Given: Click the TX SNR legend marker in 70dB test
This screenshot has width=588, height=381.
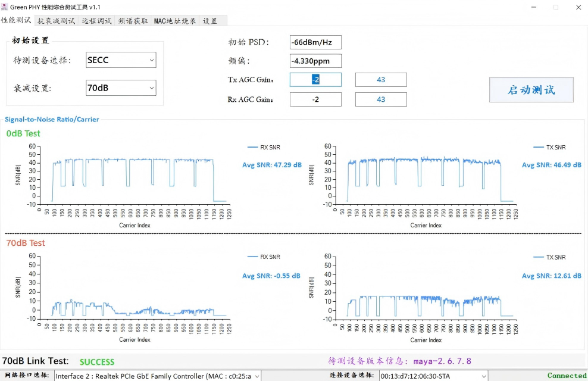Looking at the screenshot, I should click(539, 257).
